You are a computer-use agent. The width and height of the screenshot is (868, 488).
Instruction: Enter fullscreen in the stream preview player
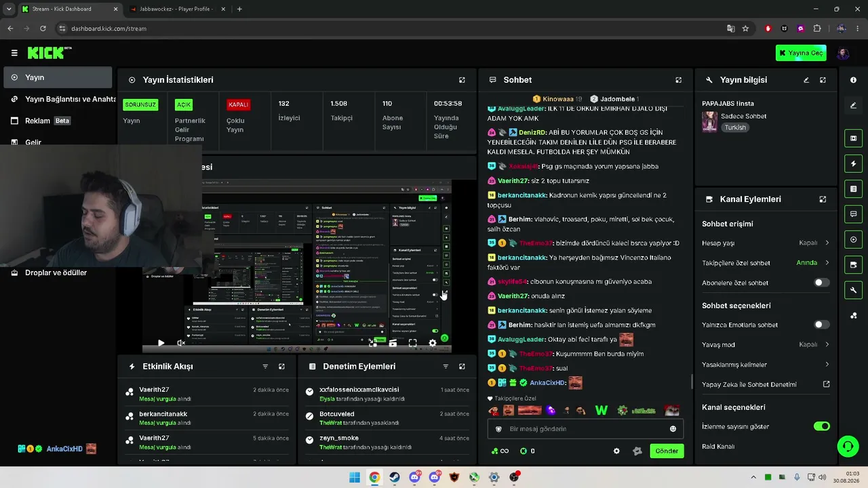(412, 343)
